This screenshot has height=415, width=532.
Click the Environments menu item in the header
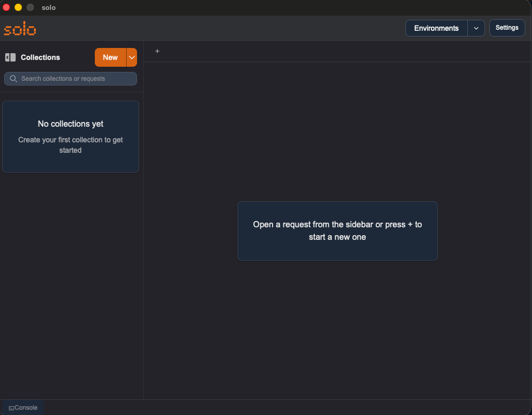click(x=436, y=28)
